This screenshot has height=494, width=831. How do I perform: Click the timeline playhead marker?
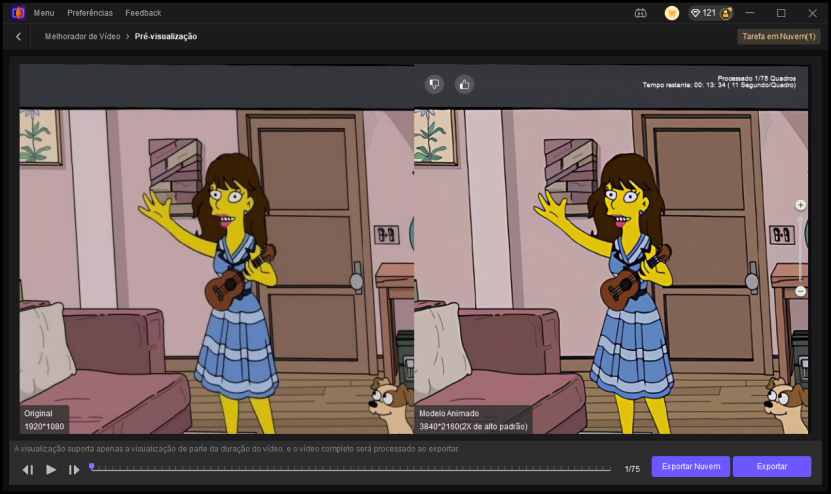click(x=92, y=466)
